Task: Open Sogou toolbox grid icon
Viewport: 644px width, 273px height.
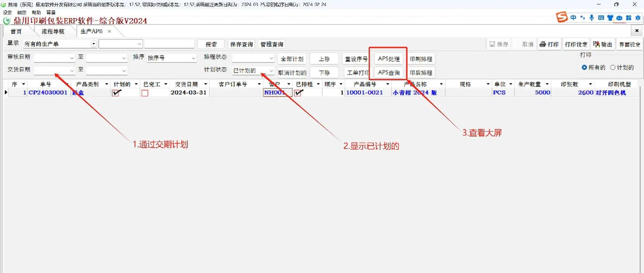Action: pos(629,17)
